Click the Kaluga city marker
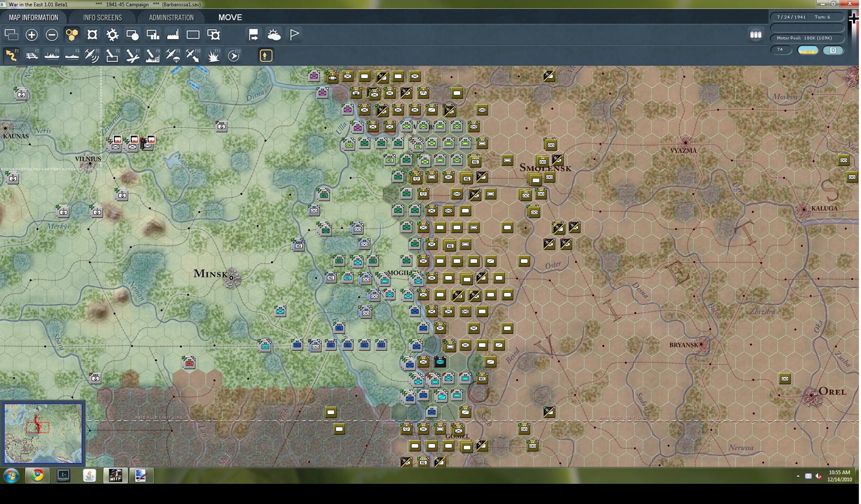 pos(804,209)
